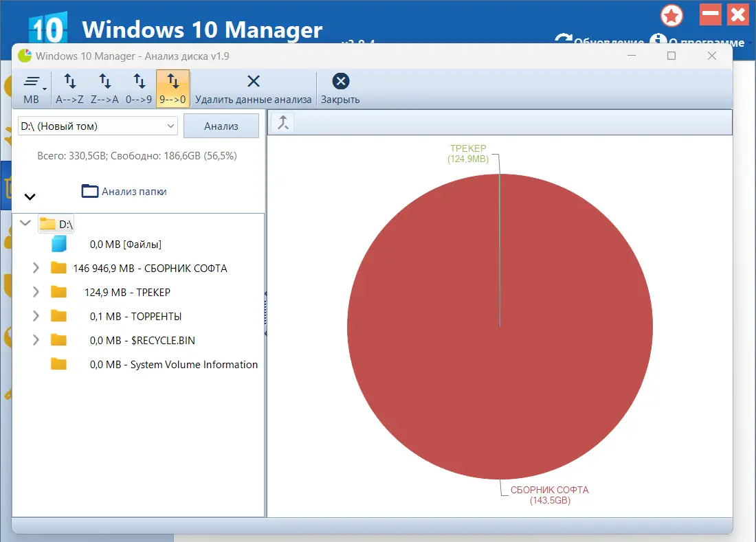The image size is (756, 542).
Task: Click the star icon in main window
Action: 671,16
